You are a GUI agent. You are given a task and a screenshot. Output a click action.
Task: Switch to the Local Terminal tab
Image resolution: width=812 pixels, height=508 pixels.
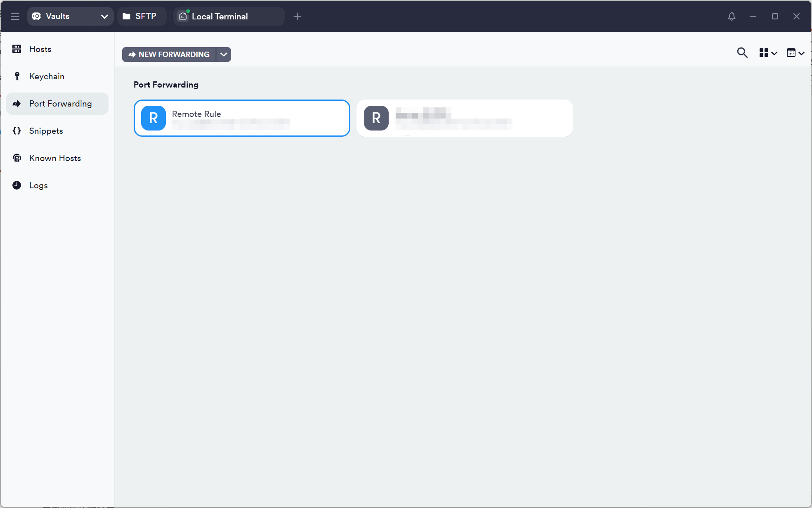(x=220, y=17)
